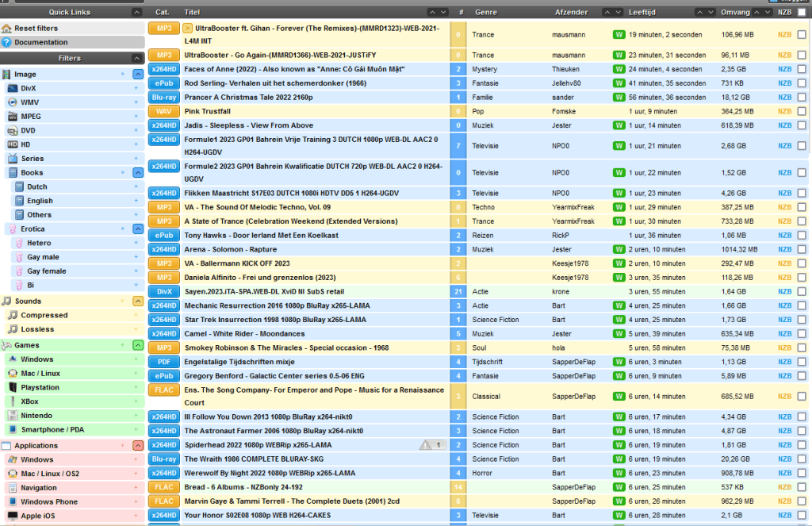Collapse the Books filter subtree

tap(138, 172)
